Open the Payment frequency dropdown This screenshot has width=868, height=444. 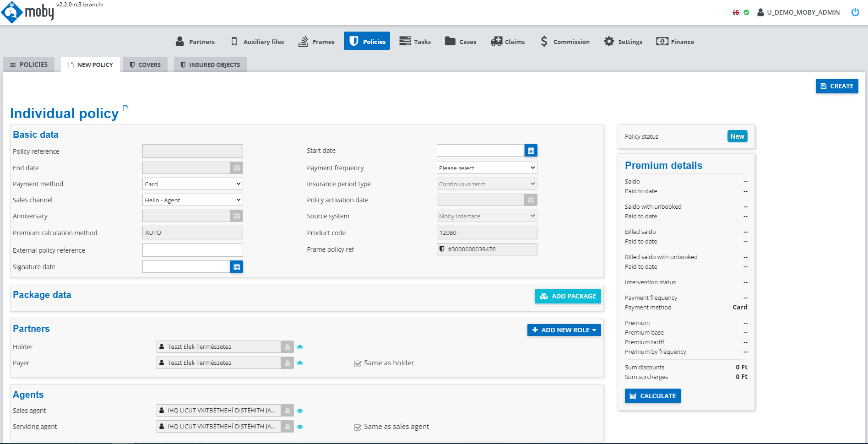click(487, 168)
